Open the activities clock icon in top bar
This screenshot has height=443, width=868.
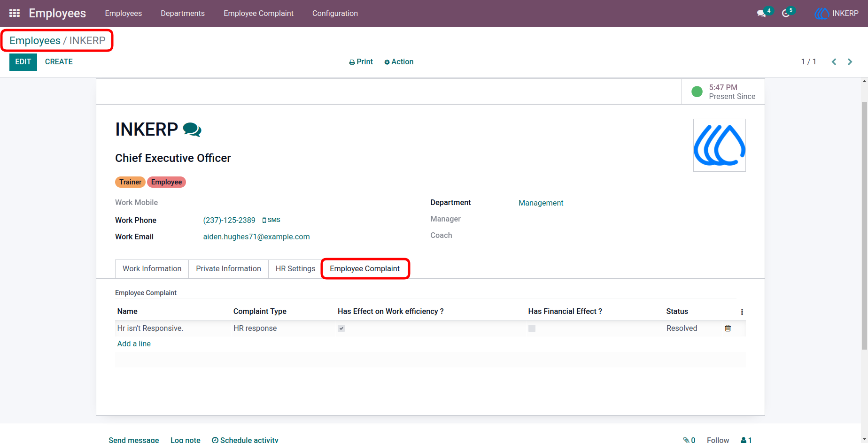click(785, 14)
